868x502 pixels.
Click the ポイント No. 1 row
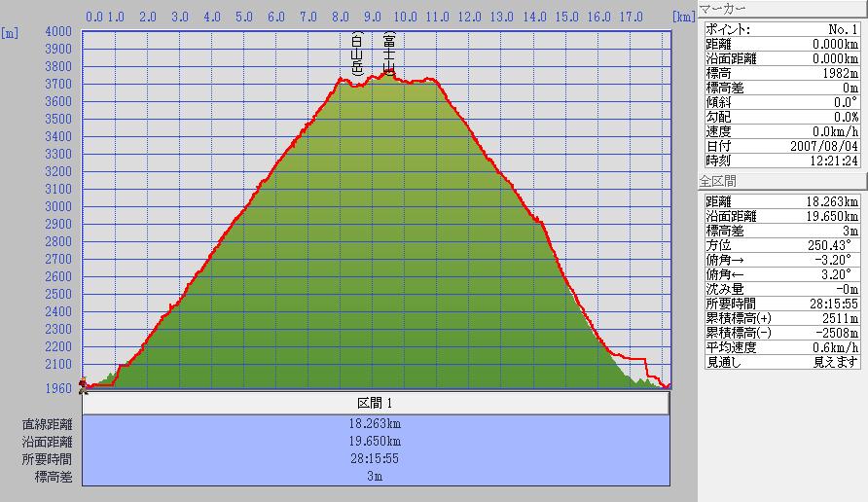(781, 29)
